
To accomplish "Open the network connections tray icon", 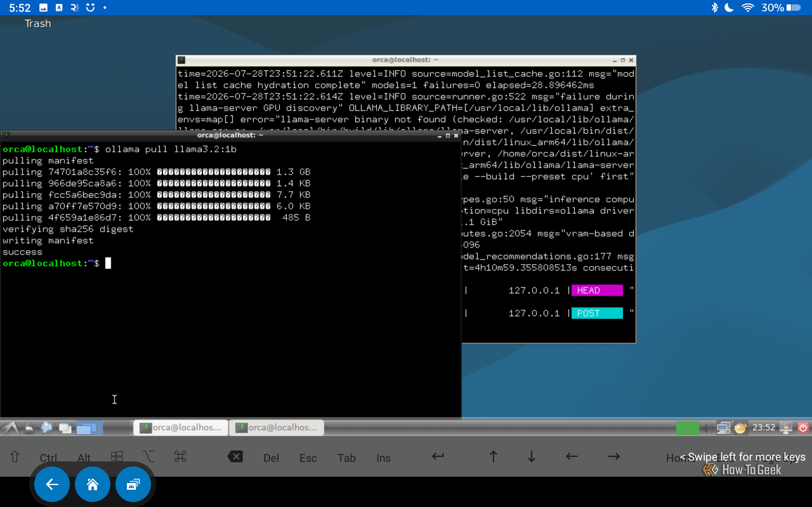I will [723, 428].
